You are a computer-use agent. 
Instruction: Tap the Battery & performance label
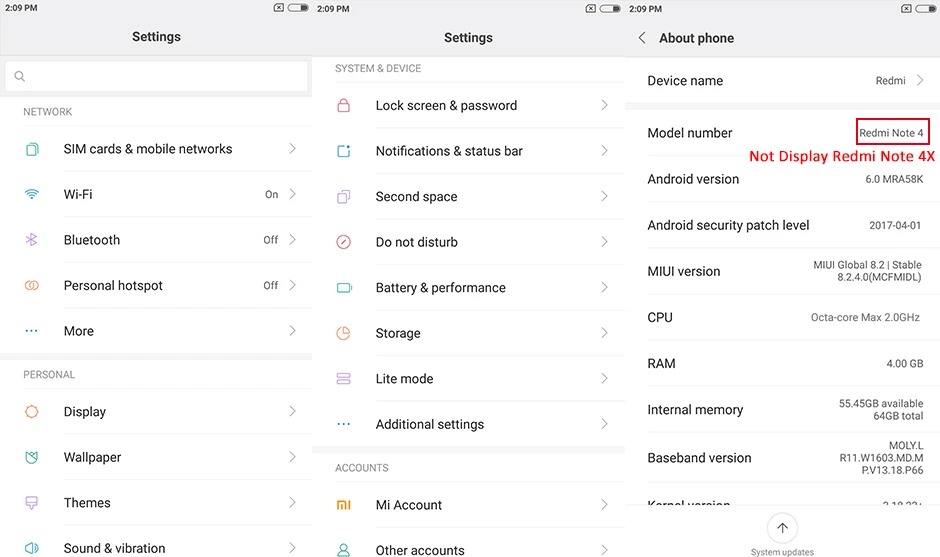coord(441,288)
